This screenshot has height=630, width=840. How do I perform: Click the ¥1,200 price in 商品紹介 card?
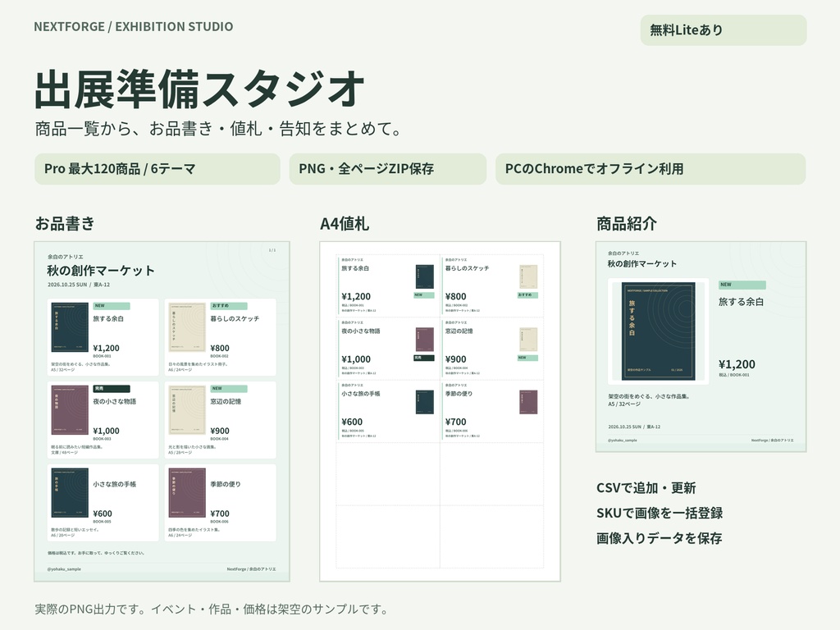(x=737, y=364)
